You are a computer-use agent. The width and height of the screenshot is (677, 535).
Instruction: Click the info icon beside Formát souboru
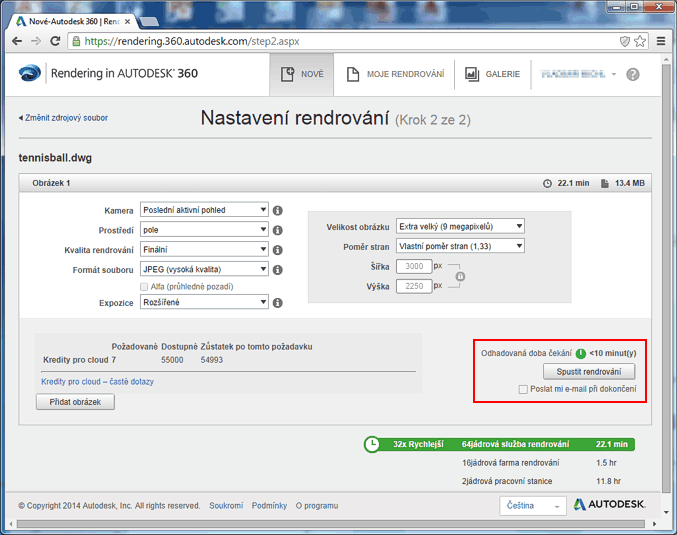tap(278, 270)
